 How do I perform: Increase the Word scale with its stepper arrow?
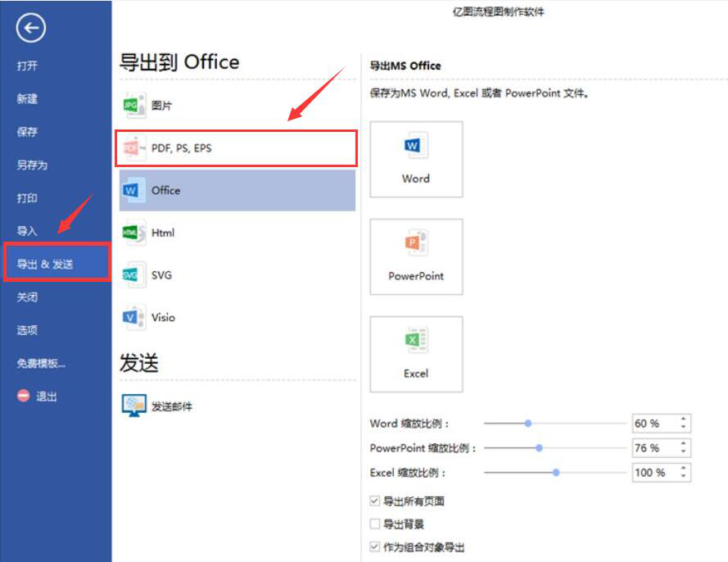(x=684, y=419)
